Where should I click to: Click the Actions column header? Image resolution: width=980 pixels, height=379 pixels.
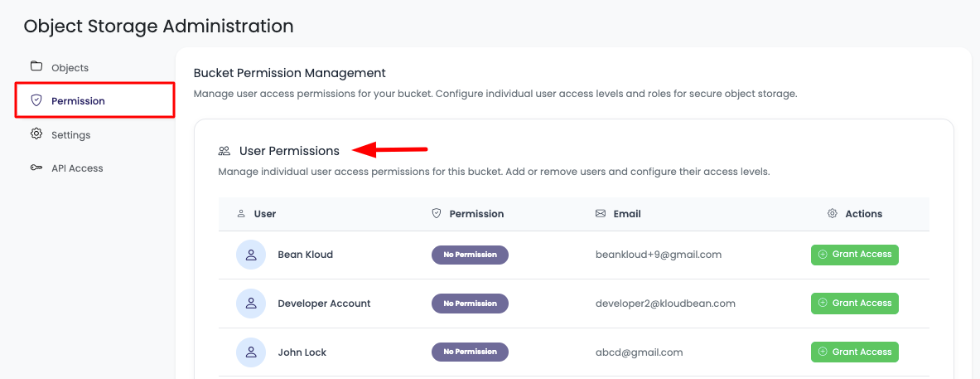click(x=864, y=214)
